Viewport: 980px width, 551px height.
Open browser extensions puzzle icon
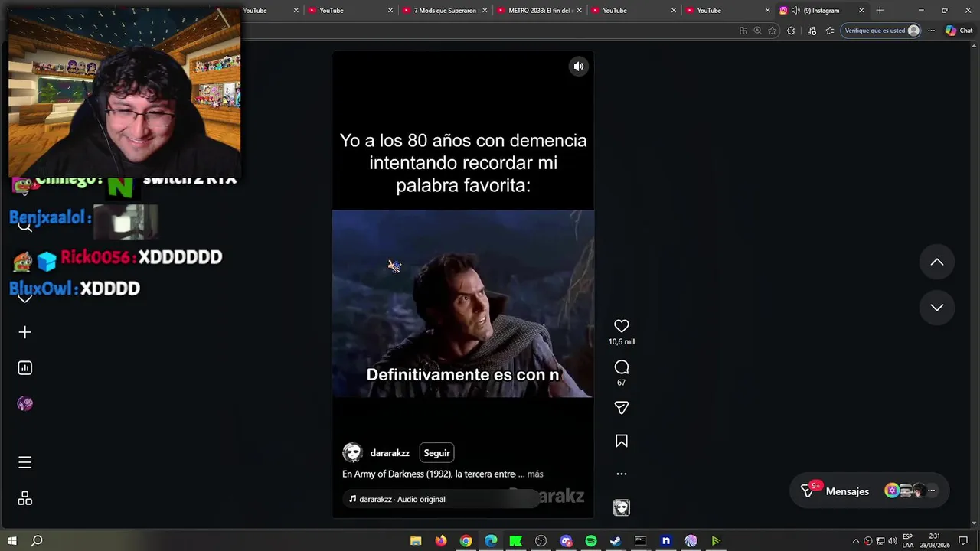[791, 31]
